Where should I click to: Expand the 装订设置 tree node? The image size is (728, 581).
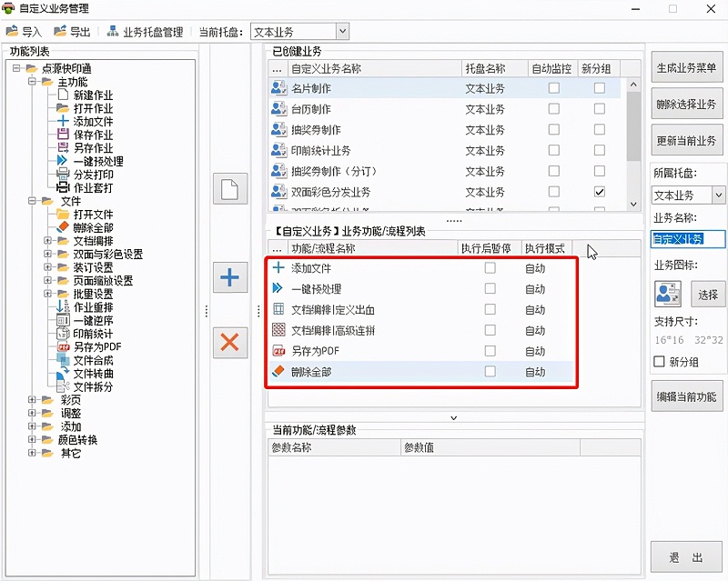[x=47, y=267]
